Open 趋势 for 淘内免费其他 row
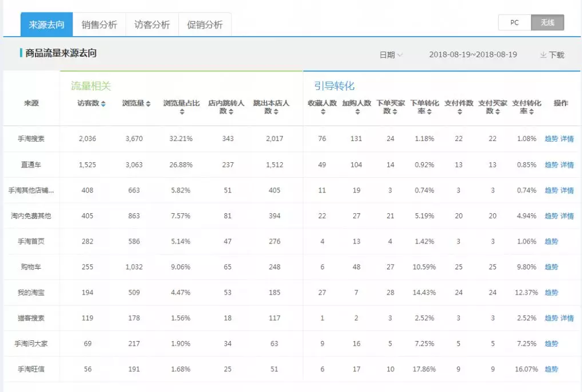 551,216
